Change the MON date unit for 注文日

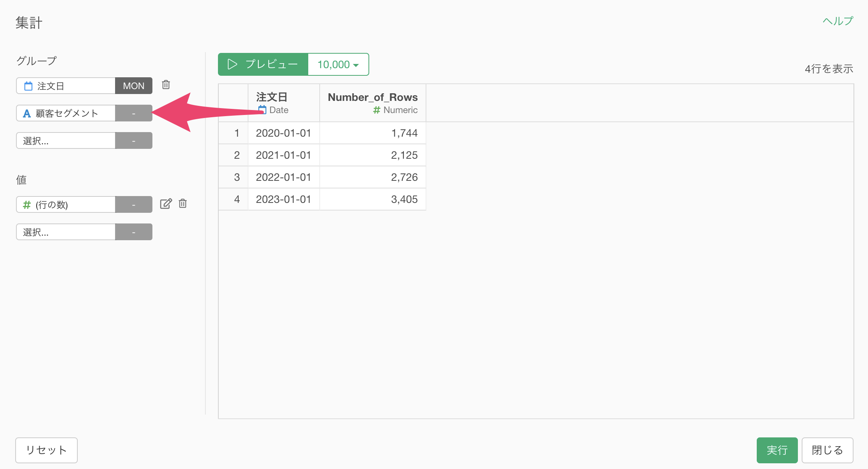134,86
